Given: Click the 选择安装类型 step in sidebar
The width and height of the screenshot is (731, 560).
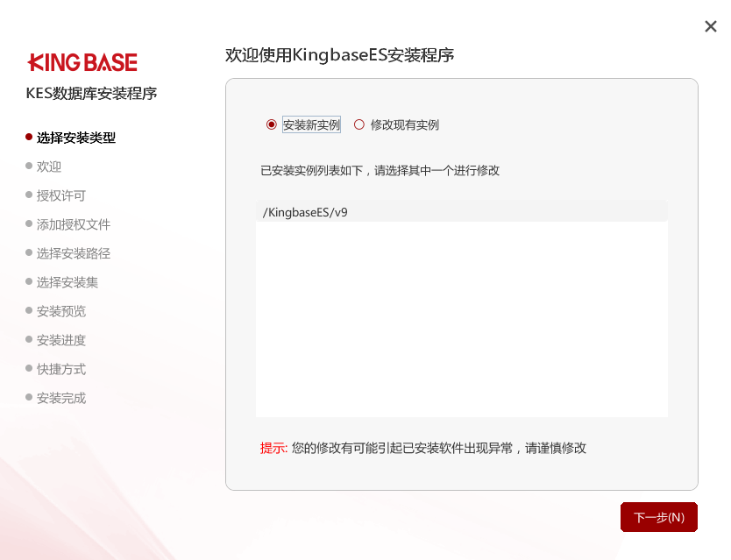Looking at the screenshot, I should (75, 138).
